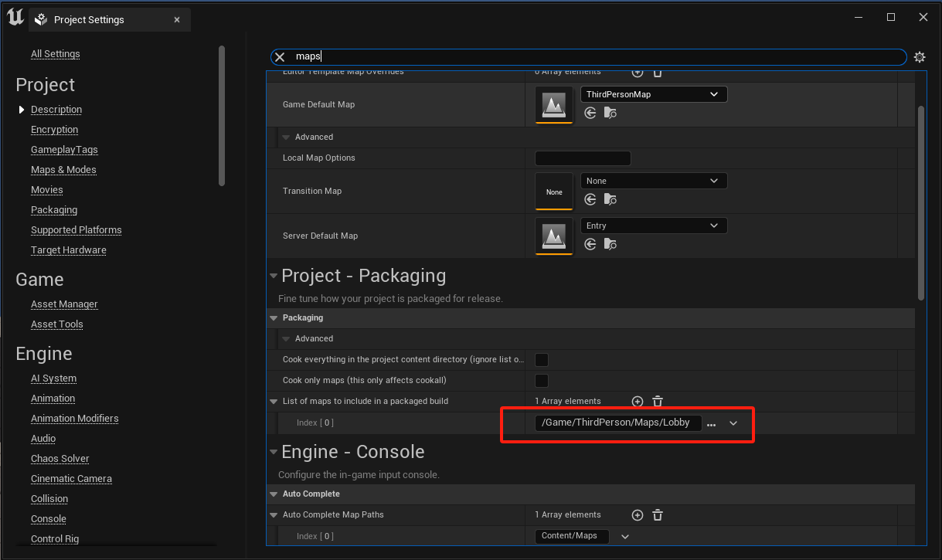Clear the maps search text
Viewport: 942px width, 560px height.
(x=280, y=57)
